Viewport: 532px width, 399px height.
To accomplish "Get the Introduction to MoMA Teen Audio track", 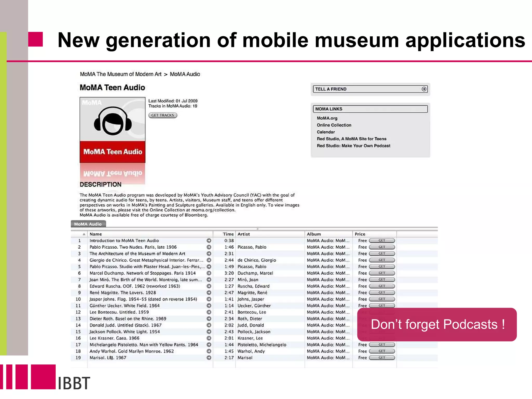I will [x=382, y=241].
